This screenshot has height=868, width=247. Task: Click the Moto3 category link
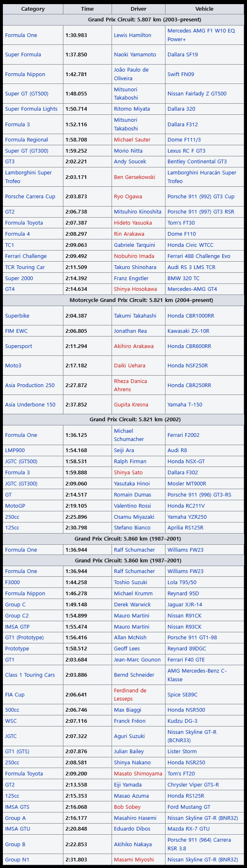point(13,366)
